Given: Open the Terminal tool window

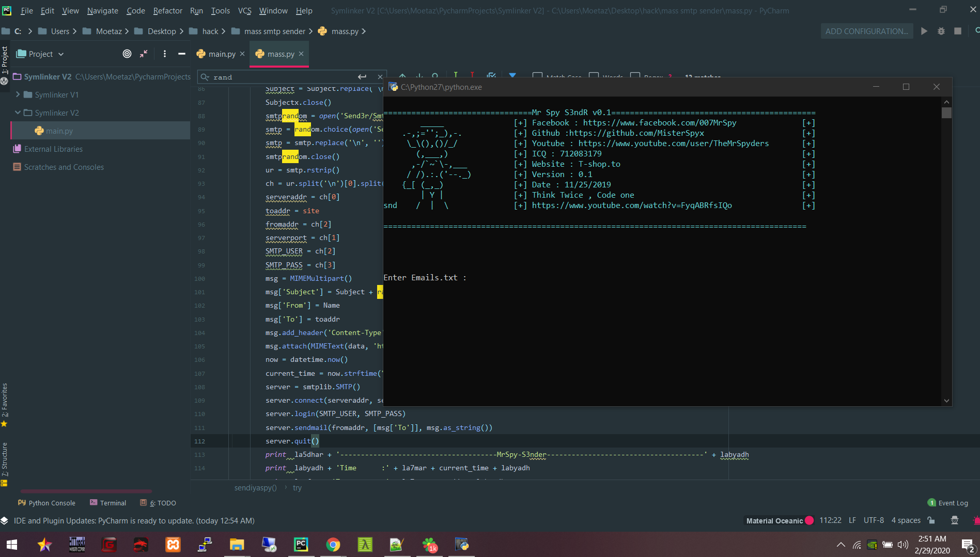Looking at the screenshot, I should 108,503.
